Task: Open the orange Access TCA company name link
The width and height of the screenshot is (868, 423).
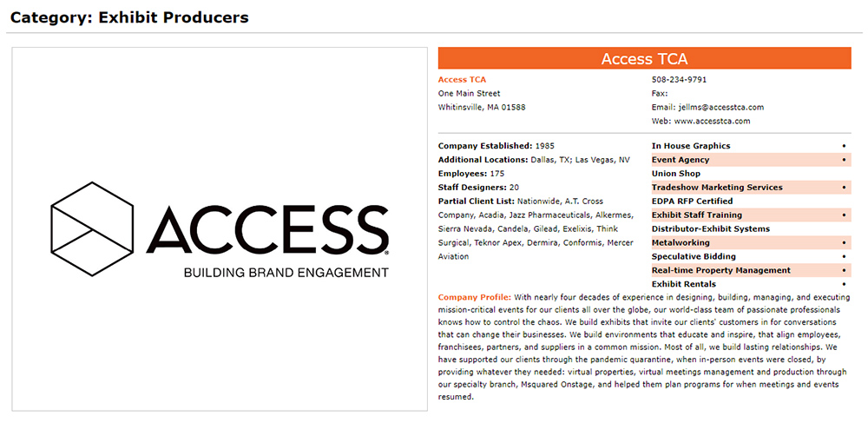Action: (x=462, y=80)
